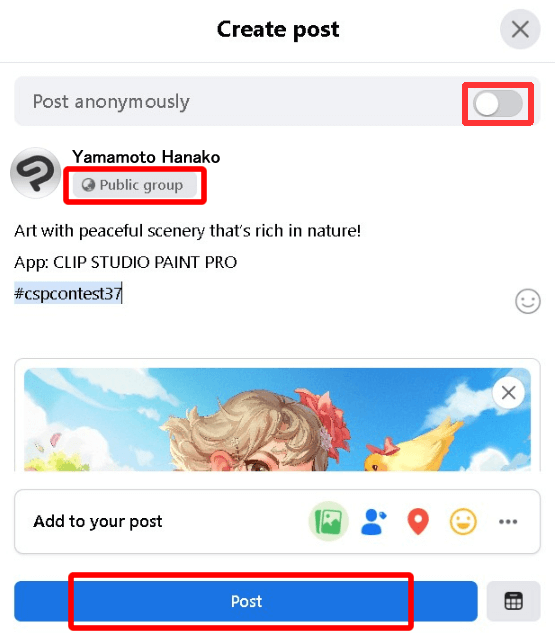Image resolution: width=555 pixels, height=633 pixels.
Task: Toggle the Post anonymously switch
Action: (498, 104)
